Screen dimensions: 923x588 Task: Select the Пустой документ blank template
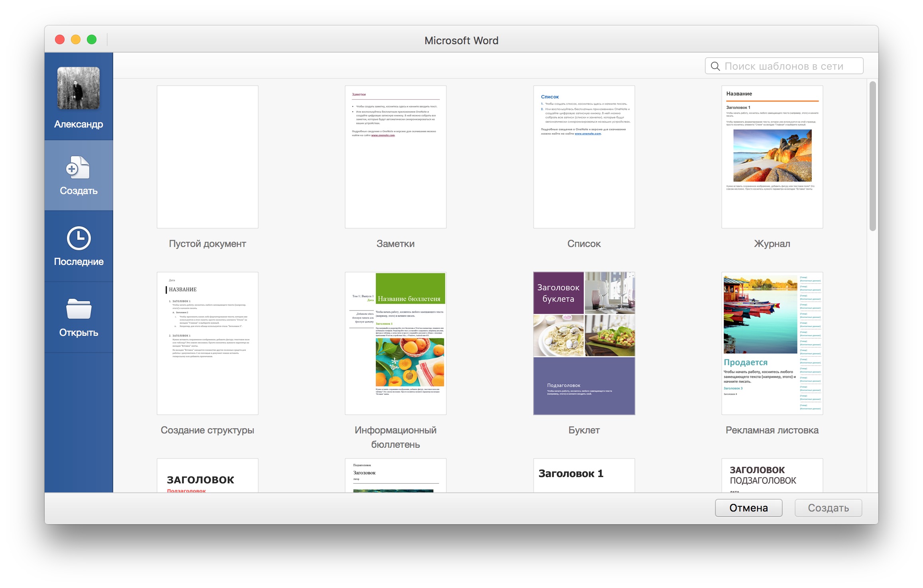[x=207, y=157]
